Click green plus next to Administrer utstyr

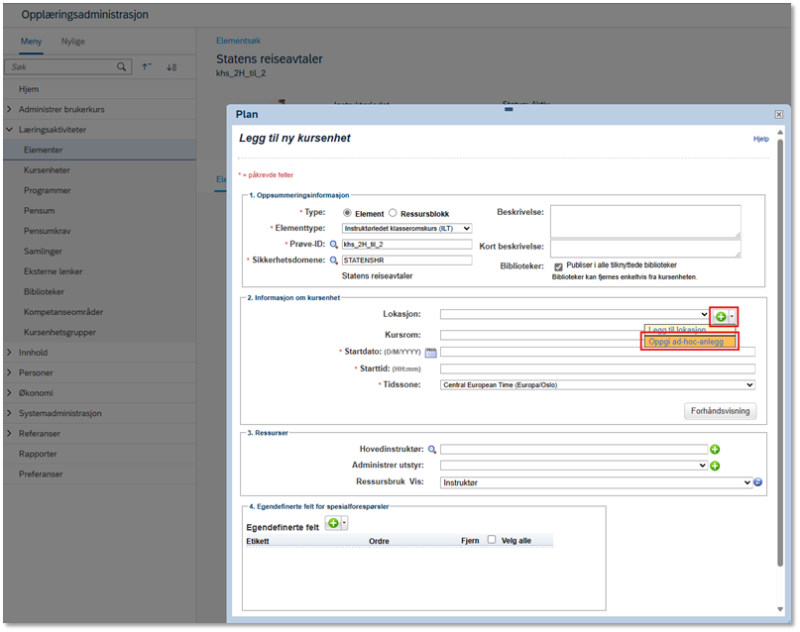coord(715,466)
